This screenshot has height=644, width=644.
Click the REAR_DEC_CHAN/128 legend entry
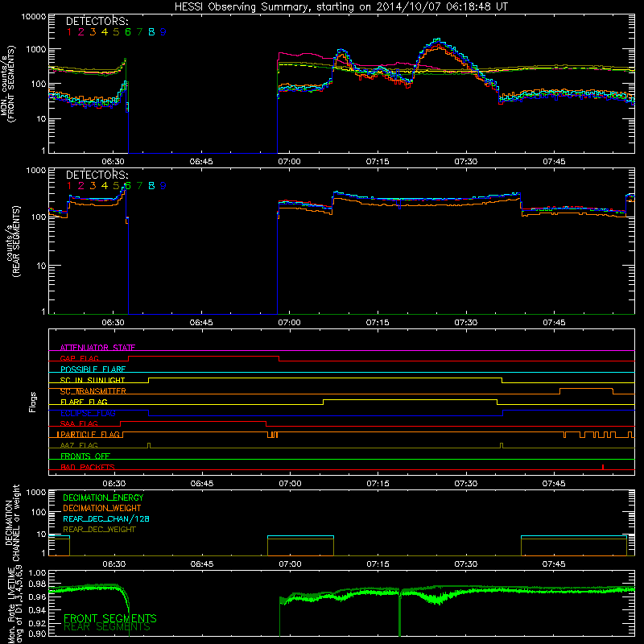tap(106, 518)
